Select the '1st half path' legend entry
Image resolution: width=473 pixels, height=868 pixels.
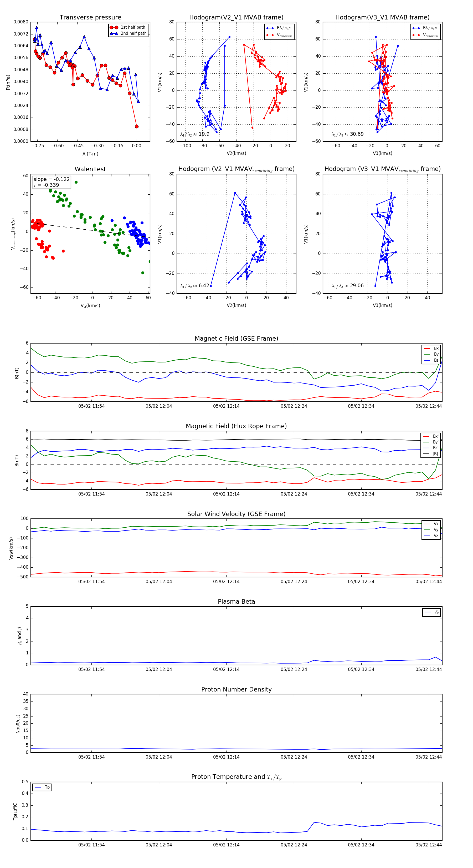[128, 27]
